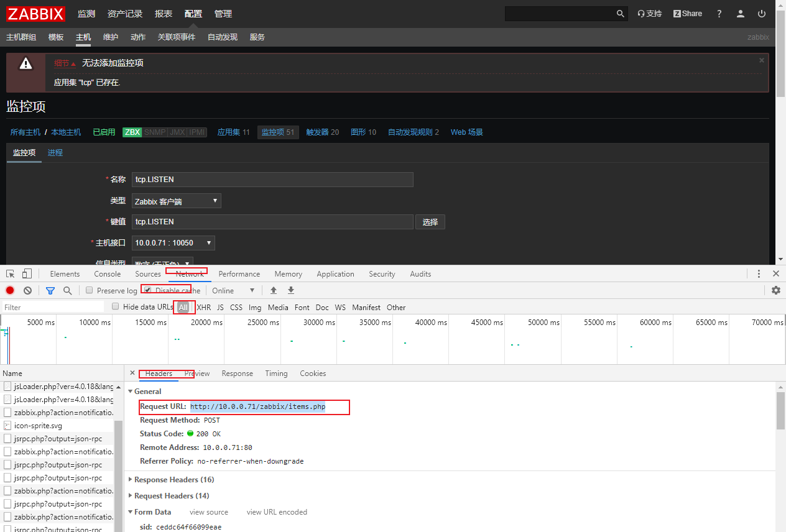Image resolution: width=786 pixels, height=532 pixels.
Task: Tick the Hide data URLs checkbox
Action: coord(115,306)
